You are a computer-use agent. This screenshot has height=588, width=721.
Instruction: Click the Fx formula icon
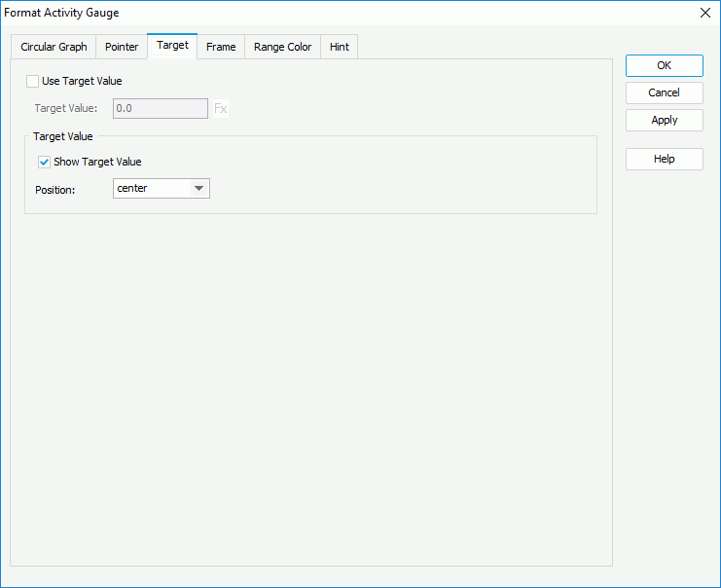pyautogui.click(x=221, y=109)
